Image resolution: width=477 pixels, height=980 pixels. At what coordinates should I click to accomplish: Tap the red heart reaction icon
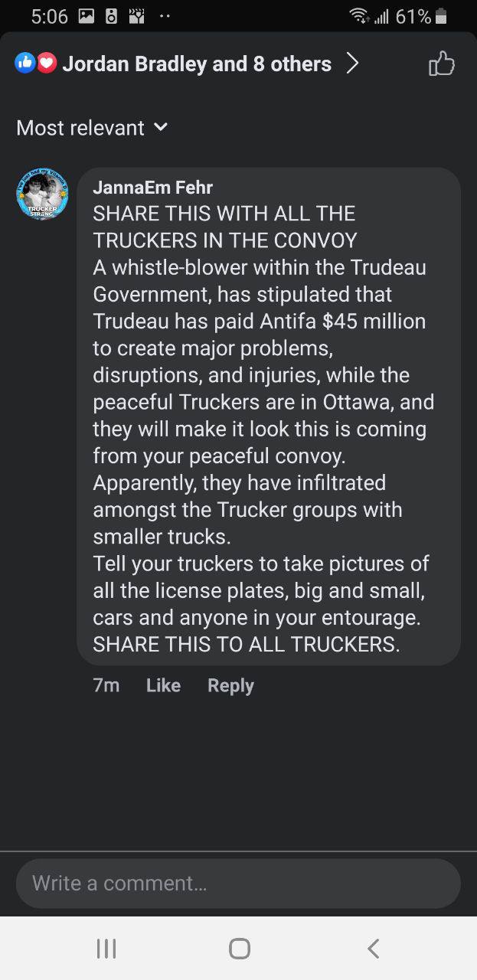[x=47, y=64]
